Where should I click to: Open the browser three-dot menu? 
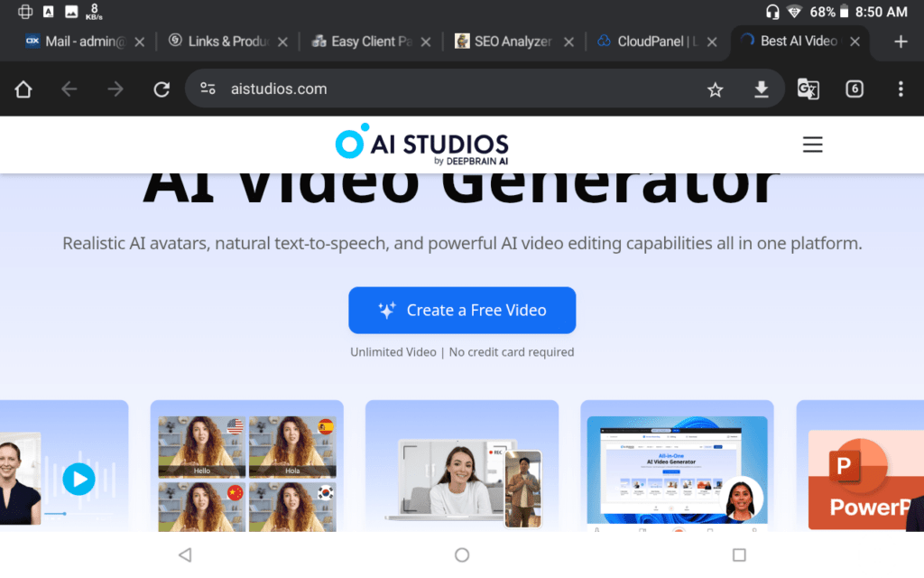click(x=901, y=89)
